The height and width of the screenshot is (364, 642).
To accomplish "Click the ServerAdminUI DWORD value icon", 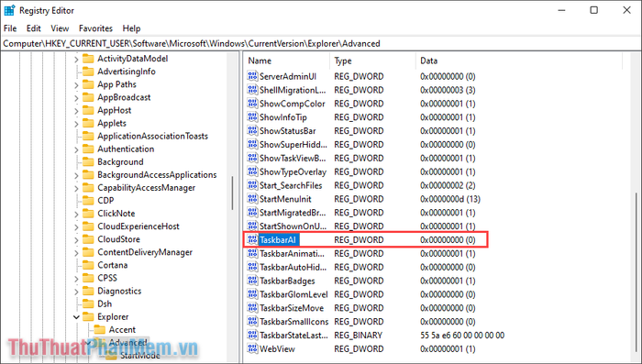I will click(x=252, y=76).
